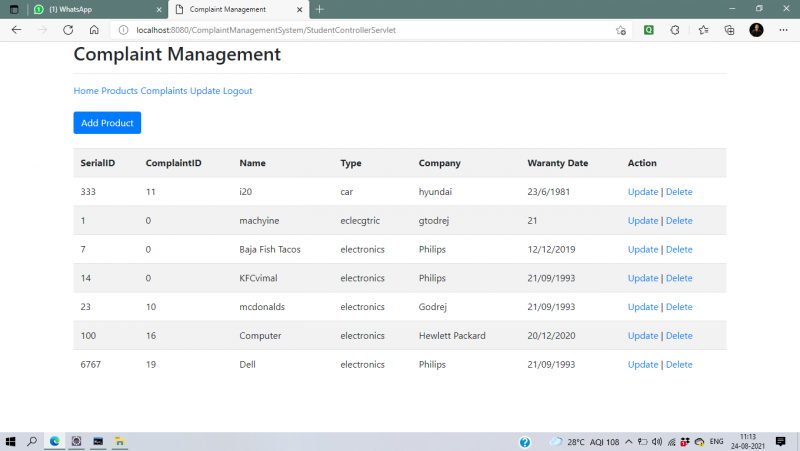Open the Home navigation link
800x451 pixels.
click(86, 91)
